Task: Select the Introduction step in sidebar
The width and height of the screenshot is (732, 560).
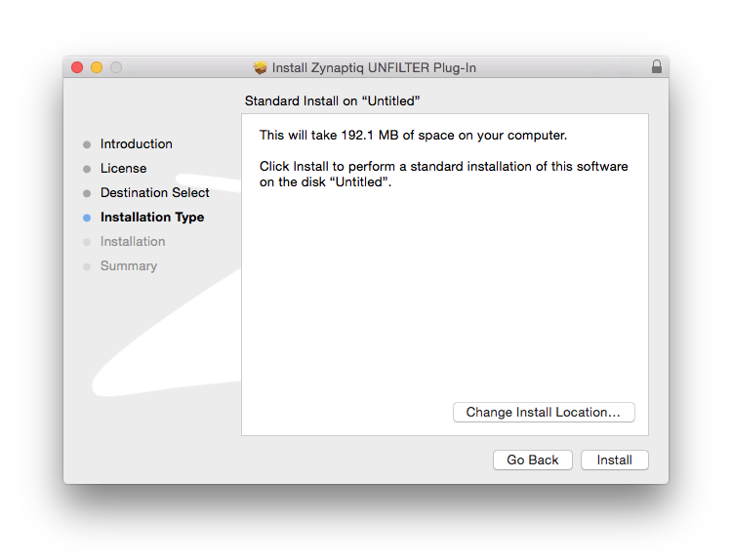Action: [x=137, y=143]
